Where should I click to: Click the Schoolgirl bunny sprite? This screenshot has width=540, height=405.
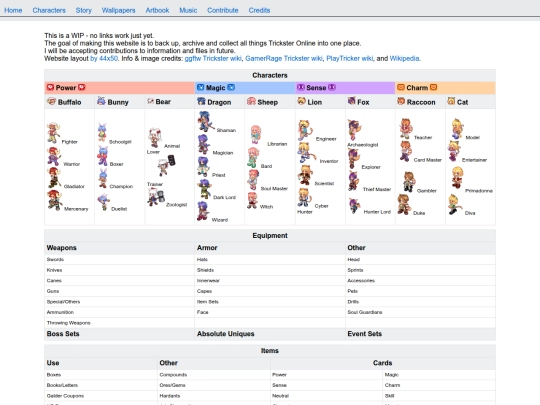pyautogui.click(x=102, y=132)
